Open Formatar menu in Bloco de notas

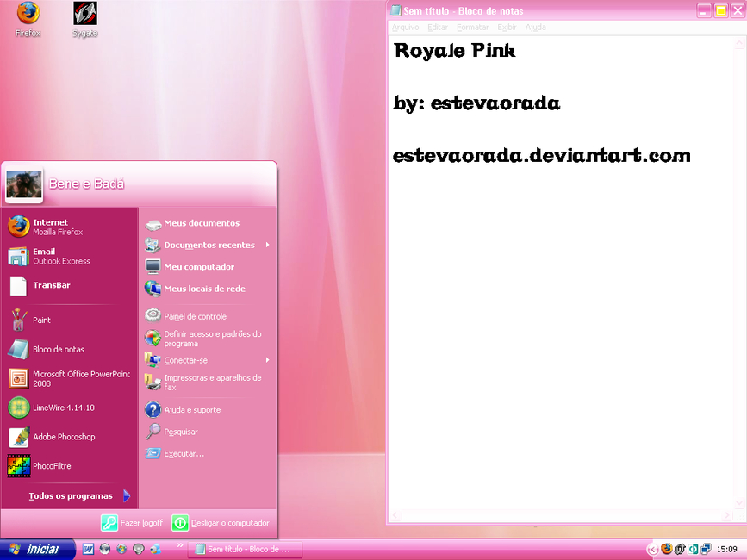point(473,28)
